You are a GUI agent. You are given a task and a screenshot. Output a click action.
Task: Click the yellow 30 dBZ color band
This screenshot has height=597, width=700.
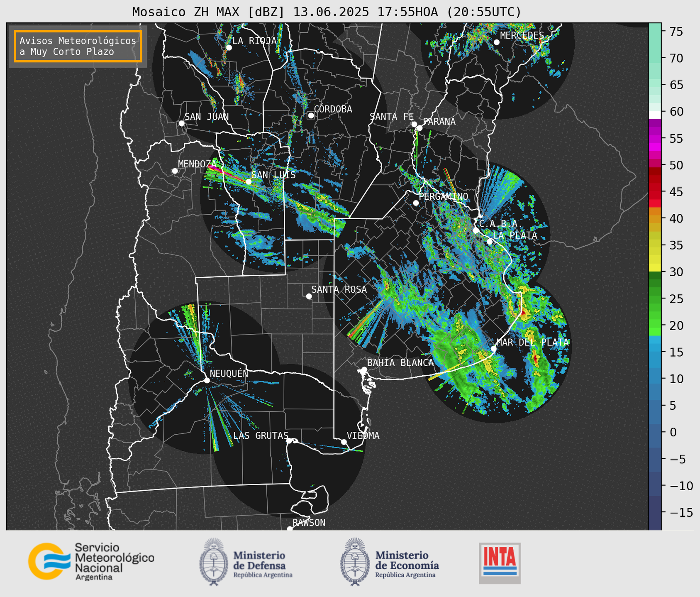coord(655,268)
